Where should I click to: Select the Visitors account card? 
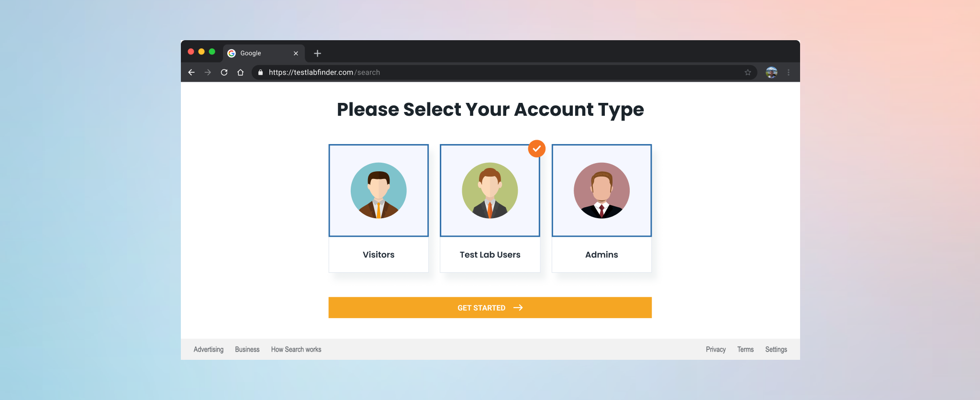click(x=379, y=208)
